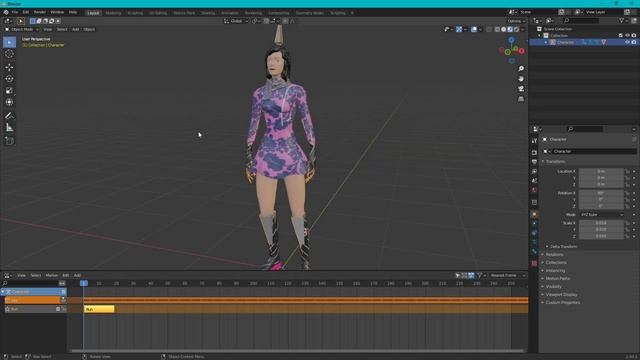Toggle render camera for Character row

[634, 42]
